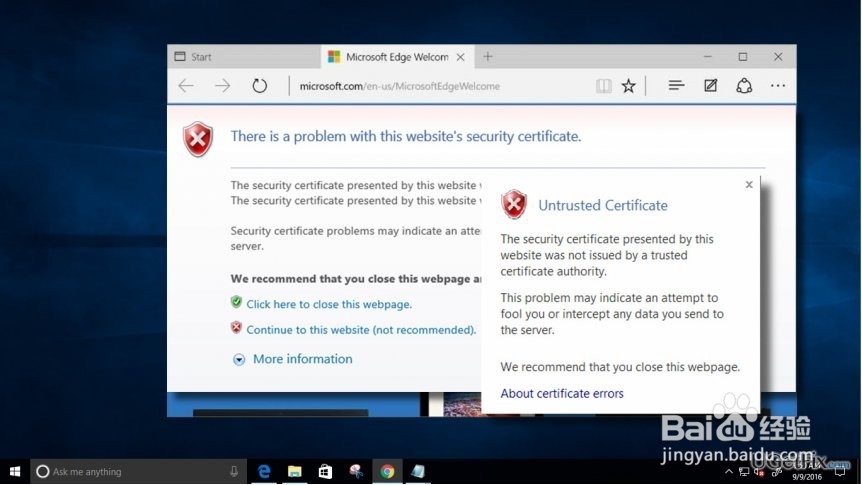
Task: Click the Untrusted Certificate red shield icon
Action: click(x=514, y=205)
